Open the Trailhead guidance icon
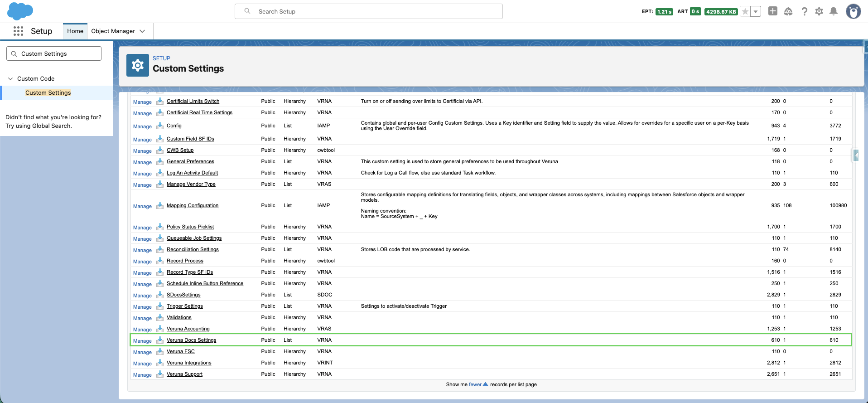 coord(788,11)
